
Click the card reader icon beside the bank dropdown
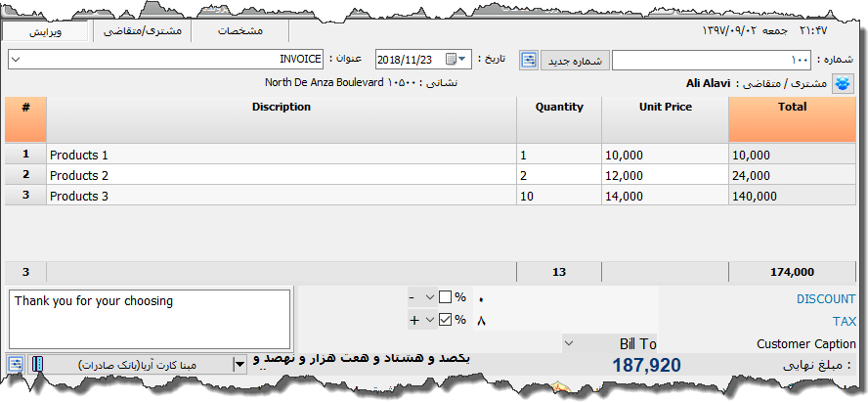(x=38, y=365)
